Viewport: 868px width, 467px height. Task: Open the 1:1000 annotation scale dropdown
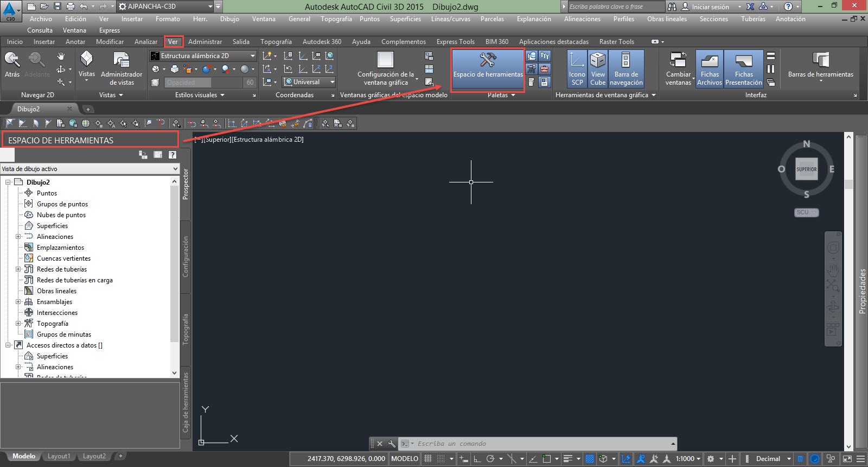[x=688, y=459]
